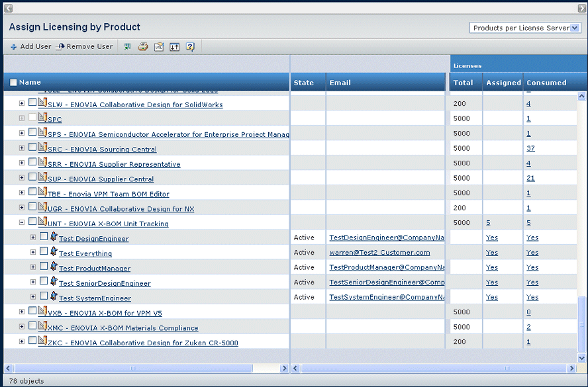588x387 pixels.
Task: Check the Test ProductManager user checkbox
Action: pos(44,266)
